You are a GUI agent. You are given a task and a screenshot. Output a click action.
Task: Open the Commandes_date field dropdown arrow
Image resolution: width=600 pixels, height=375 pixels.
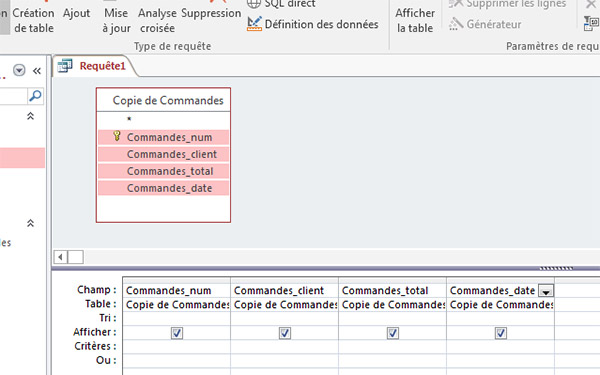[546, 291]
